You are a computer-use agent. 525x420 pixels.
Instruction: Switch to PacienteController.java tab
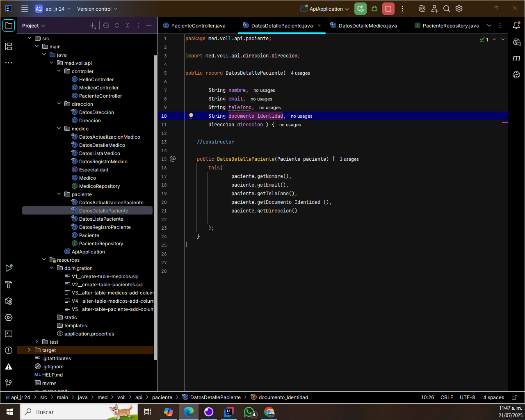(194, 25)
